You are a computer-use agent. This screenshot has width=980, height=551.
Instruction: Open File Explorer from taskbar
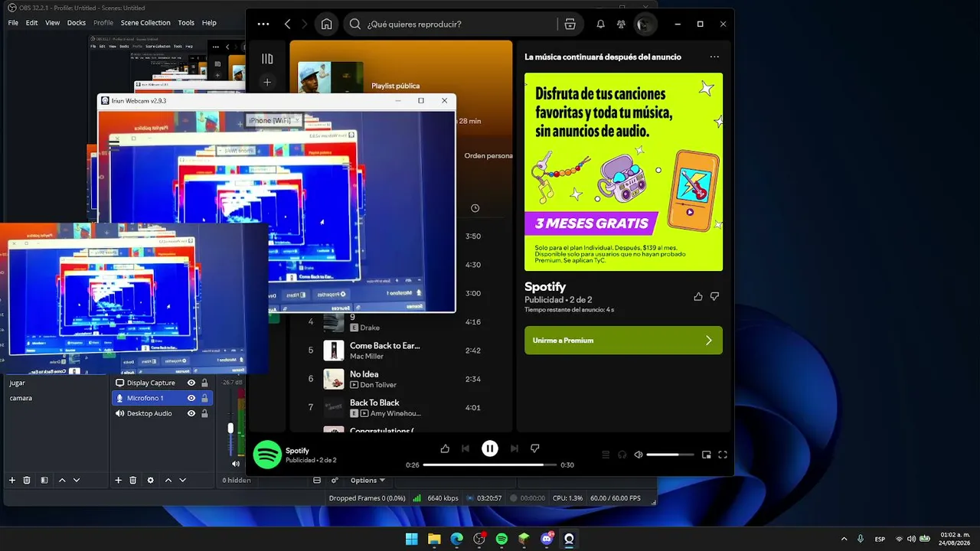pos(434,539)
